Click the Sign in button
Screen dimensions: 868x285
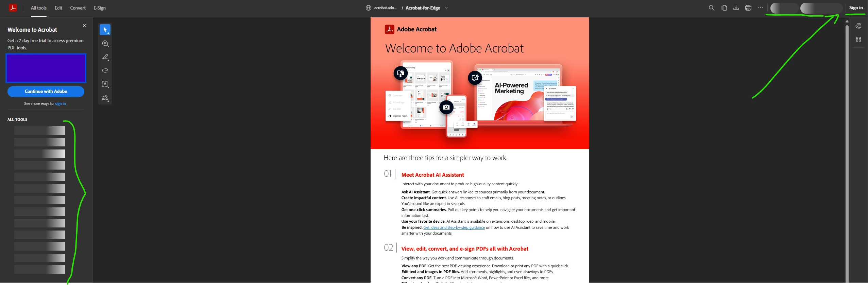coord(856,8)
